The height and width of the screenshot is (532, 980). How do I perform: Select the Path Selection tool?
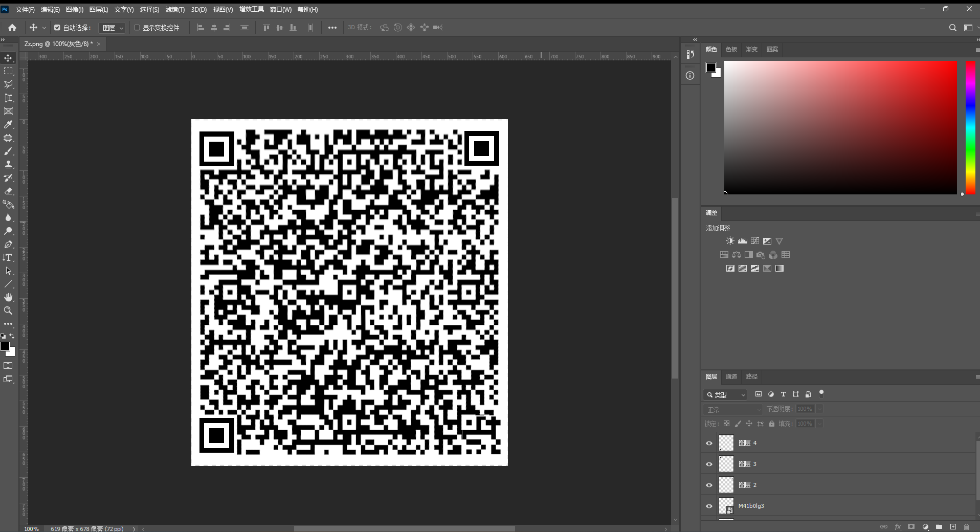pos(8,271)
